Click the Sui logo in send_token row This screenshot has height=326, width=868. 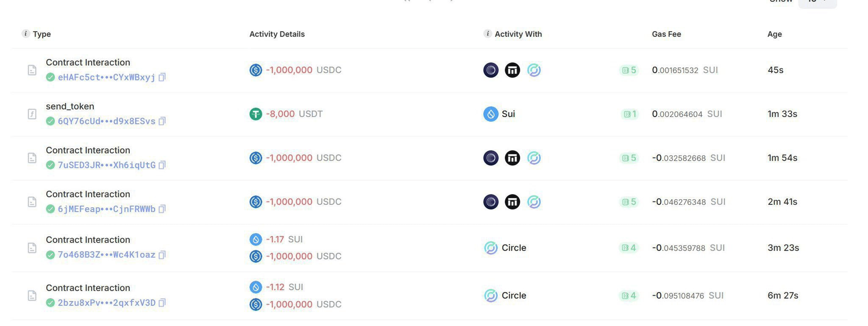coord(491,114)
